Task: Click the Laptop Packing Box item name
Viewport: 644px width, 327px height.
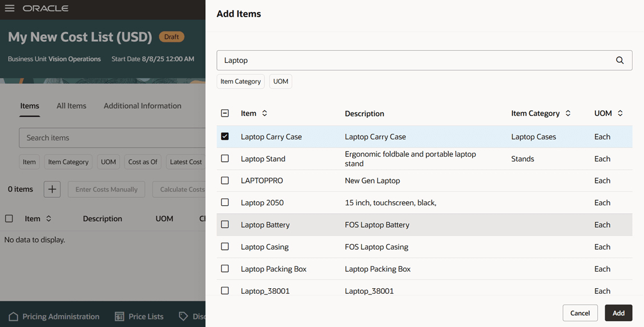Action: [273, 269]
